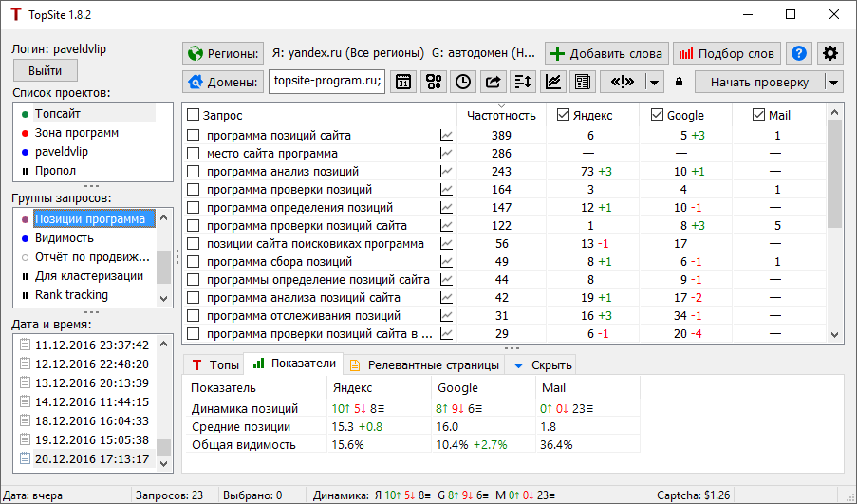
Task: Click the 'Добавить слова' button
Action: (x=607, y=53)
